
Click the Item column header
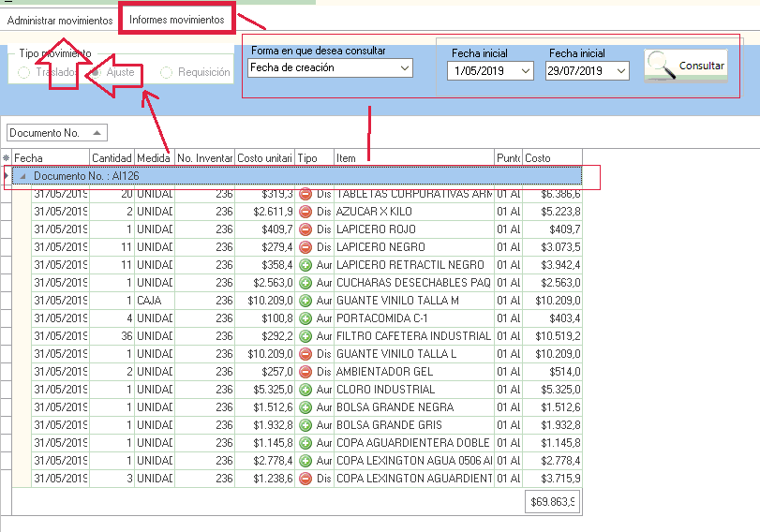pos(412,158)
